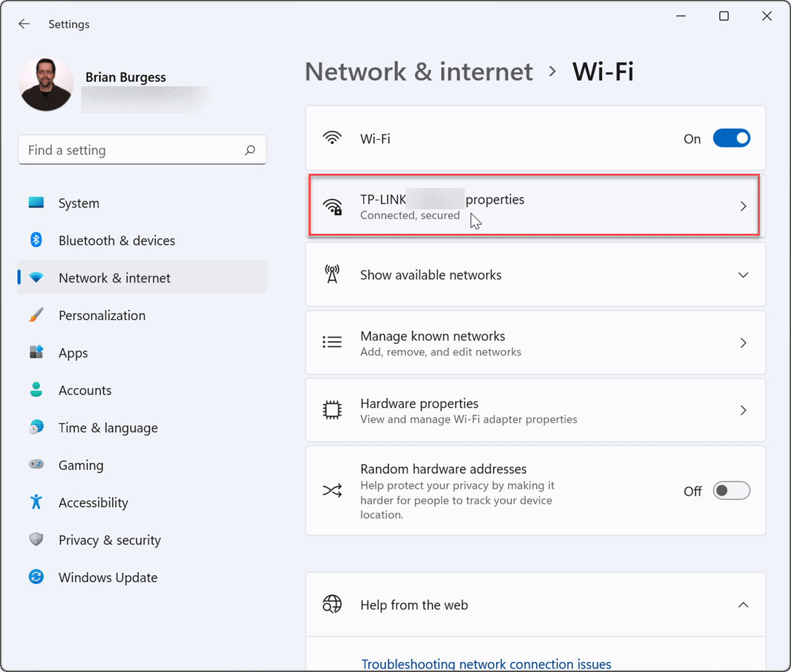Viewport: 791px width, 672px height.
Task: Click the Random hardware addresses shuffle icon
Action: [332, 491]
